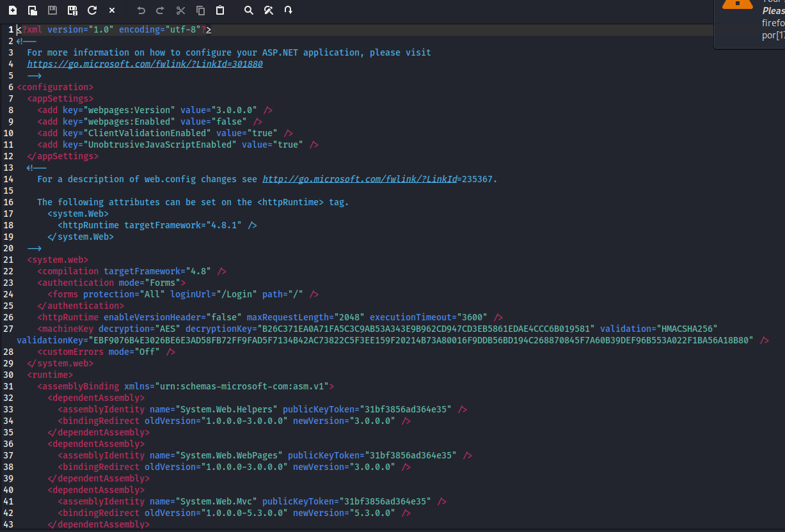
Task: Click the Save toolbar icon
Action: [52, 10]
